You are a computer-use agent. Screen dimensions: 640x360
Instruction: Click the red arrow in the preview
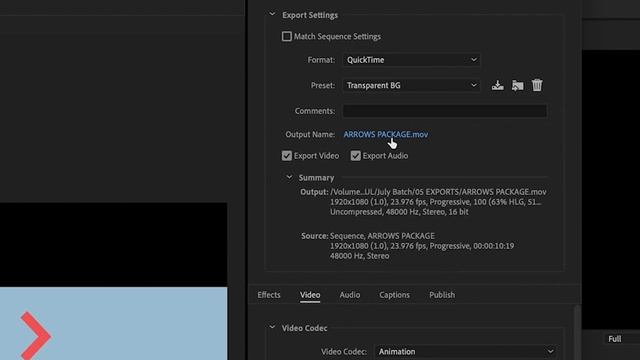point(36,336)
